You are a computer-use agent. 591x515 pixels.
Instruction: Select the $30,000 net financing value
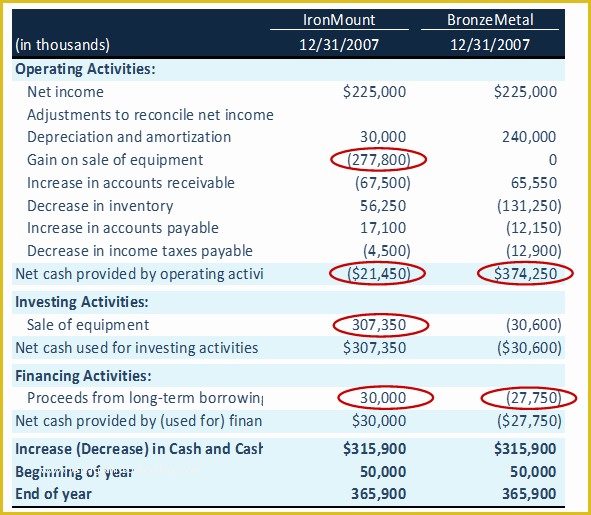[x=379, y=421]
